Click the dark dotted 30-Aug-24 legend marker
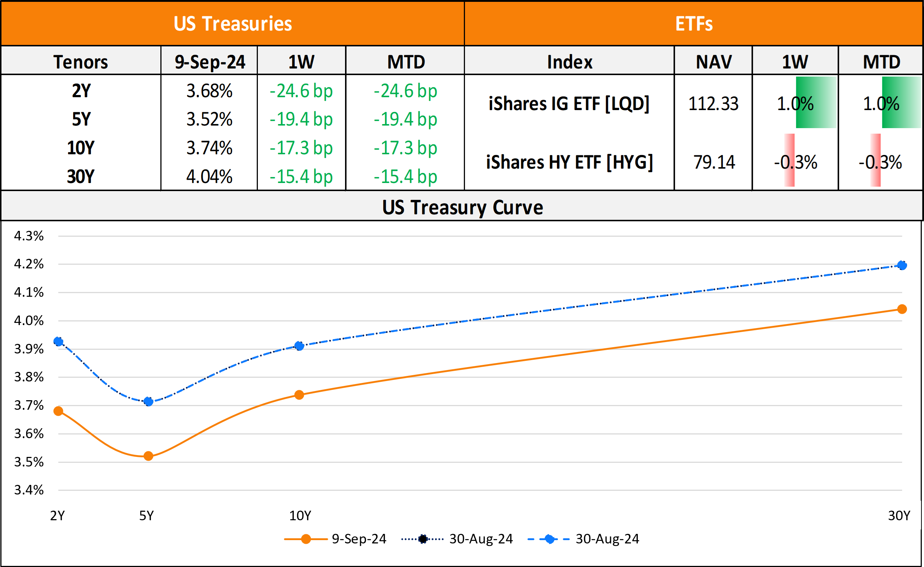 click(x=423, y=539)
